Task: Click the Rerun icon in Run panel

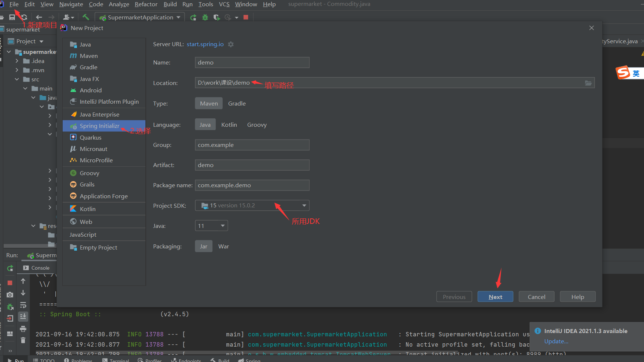Action: coord(10,268)
